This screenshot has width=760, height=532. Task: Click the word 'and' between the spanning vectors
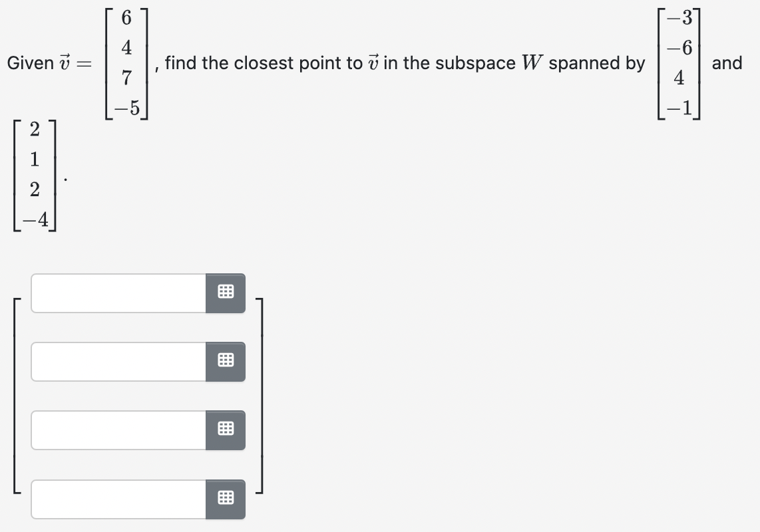[727, 64]
